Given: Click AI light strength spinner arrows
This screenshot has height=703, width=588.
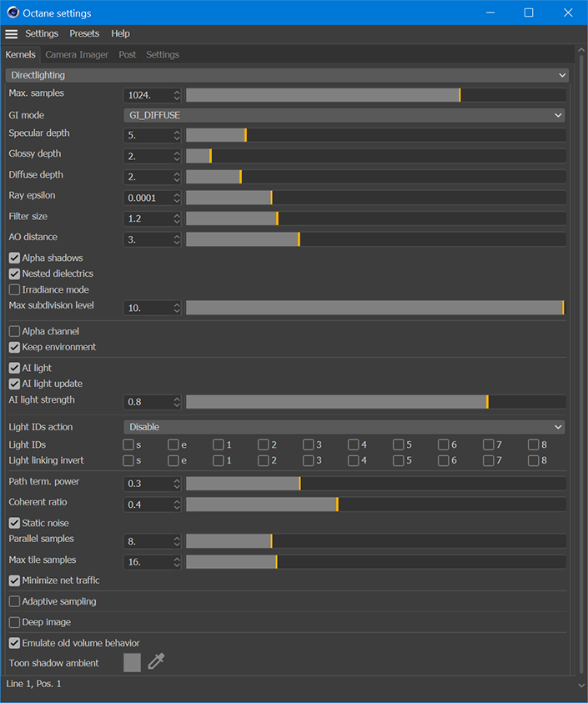Looking at the screenshot, I should tap(177, 402).
